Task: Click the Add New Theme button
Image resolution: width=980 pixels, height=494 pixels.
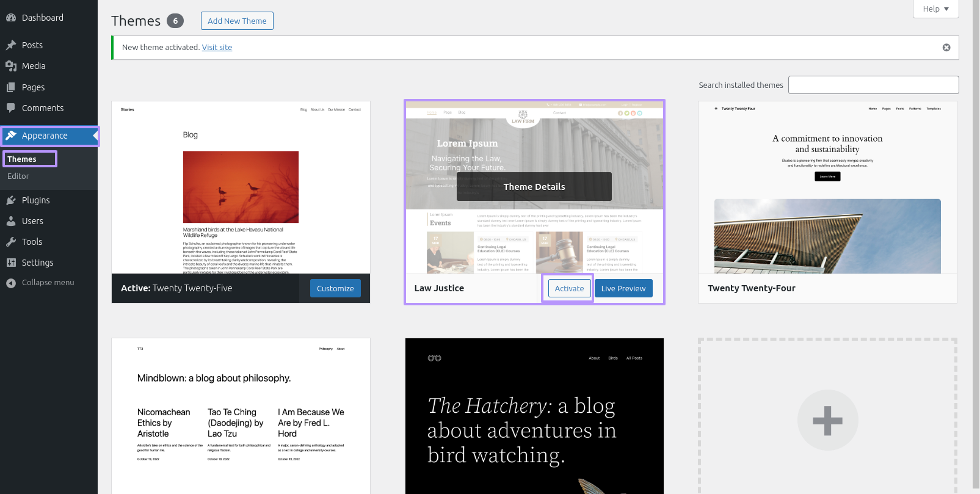Action: click(x=237, y=21)
